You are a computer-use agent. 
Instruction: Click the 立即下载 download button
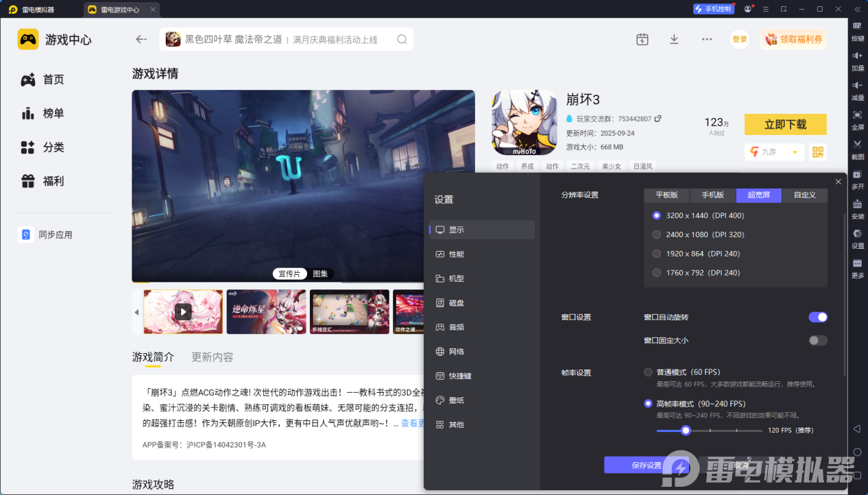pos(785,124)
